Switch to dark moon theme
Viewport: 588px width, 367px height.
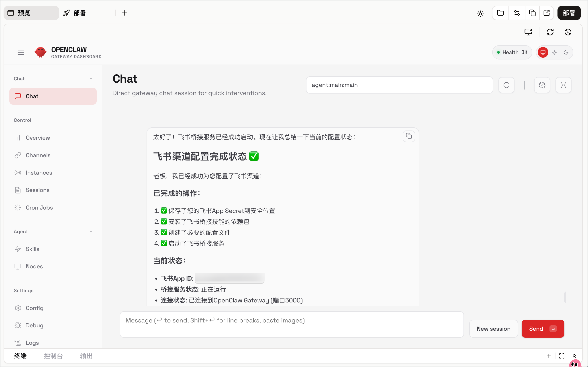(566, 52)
